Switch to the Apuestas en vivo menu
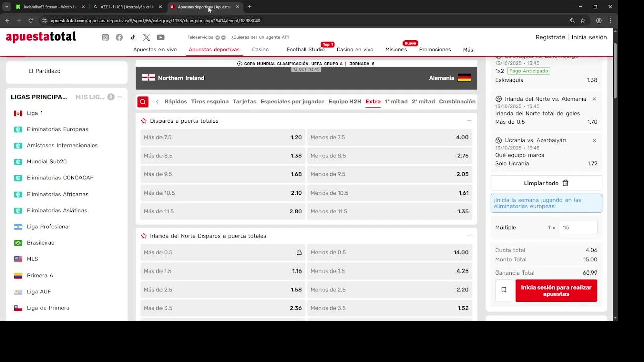The height and width of the screenshot is (362, 644). click(155, 50)
